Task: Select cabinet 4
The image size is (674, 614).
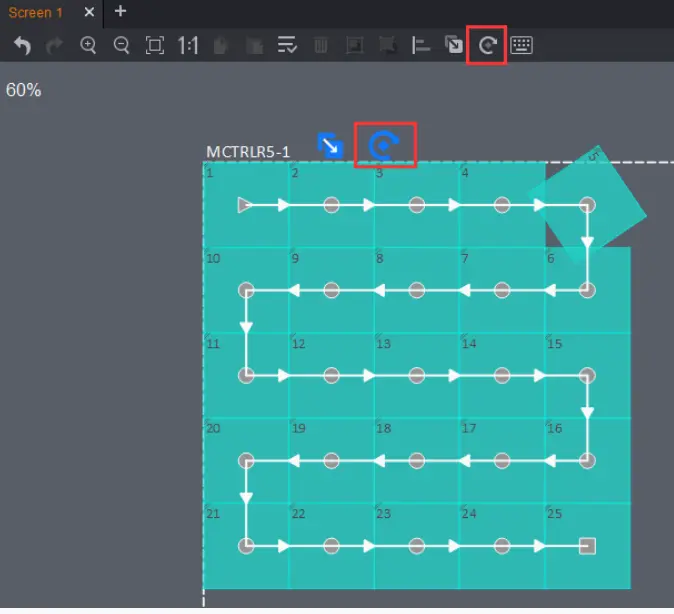Action: pyautogui.click(x=502, y=205)
